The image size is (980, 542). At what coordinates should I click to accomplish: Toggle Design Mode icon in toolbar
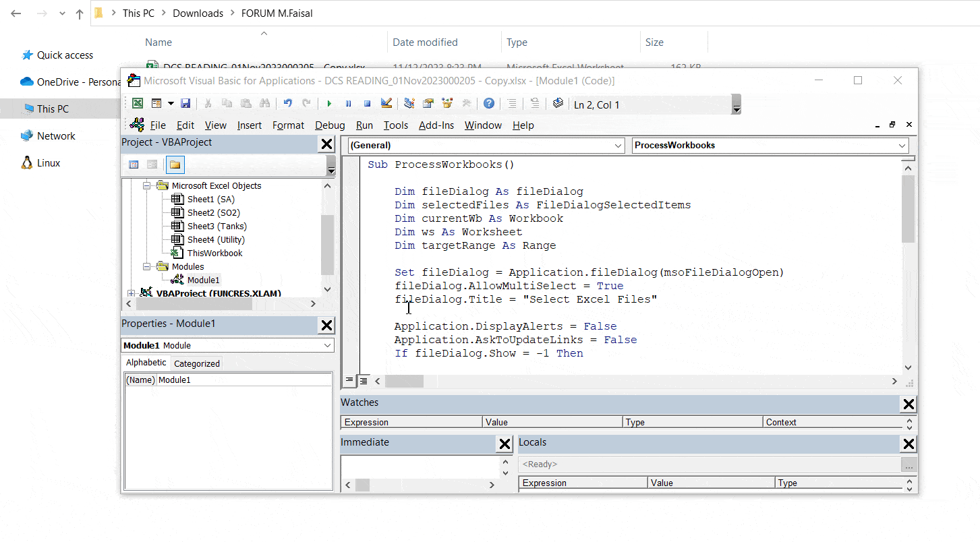386,104
